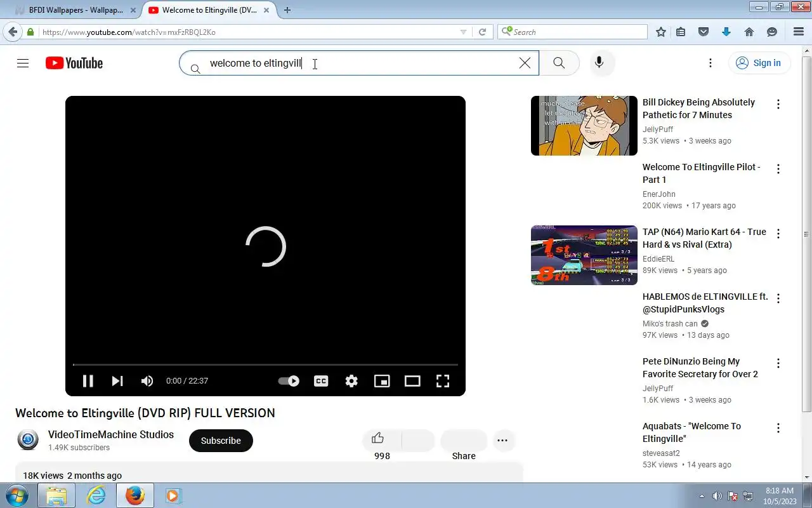This screenshot has height=508, width=812.
Task: Toggle the autoplay switch
Action: coord(289,381)
